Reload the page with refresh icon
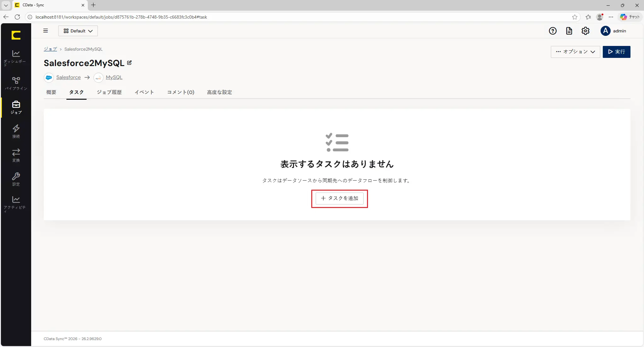This screenshot has width=644, height=347. (x=17, y=17)
